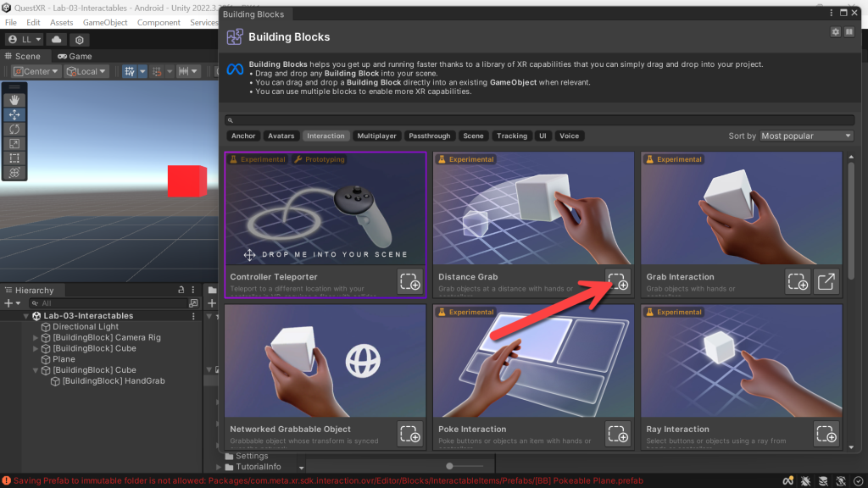Image resolution: width=868 pixels, height=488 pixels.
Task: Toggle the Interaction filter tag
Action: tap(325, 136)
